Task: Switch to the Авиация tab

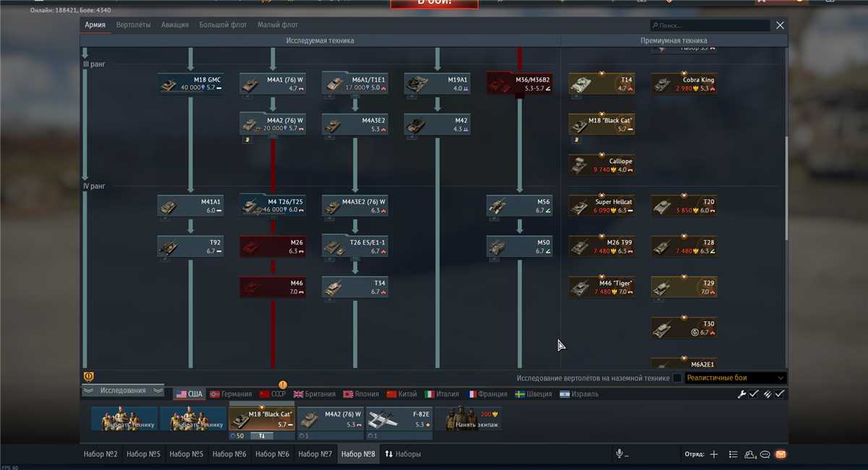Action: 174,25
